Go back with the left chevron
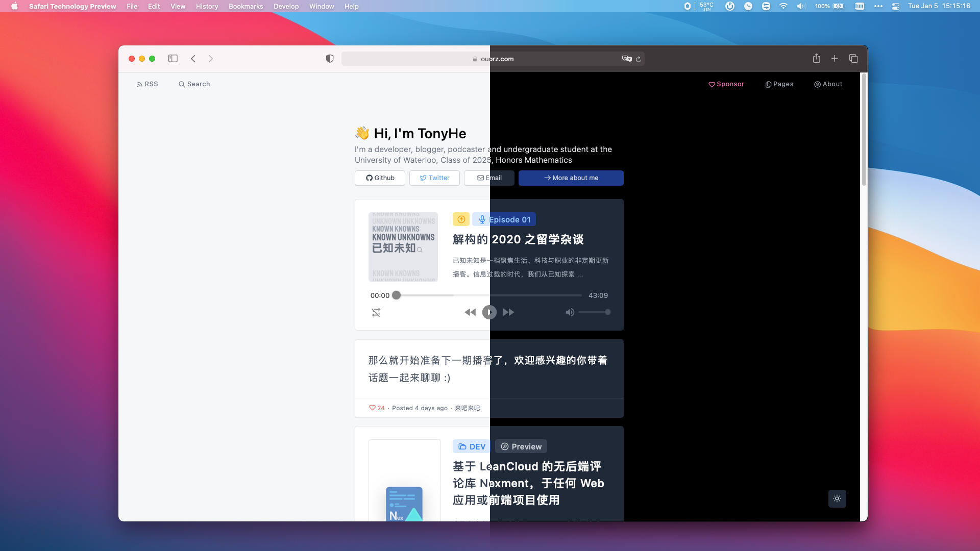Screen dimensions: 980x551 point(193,59)
